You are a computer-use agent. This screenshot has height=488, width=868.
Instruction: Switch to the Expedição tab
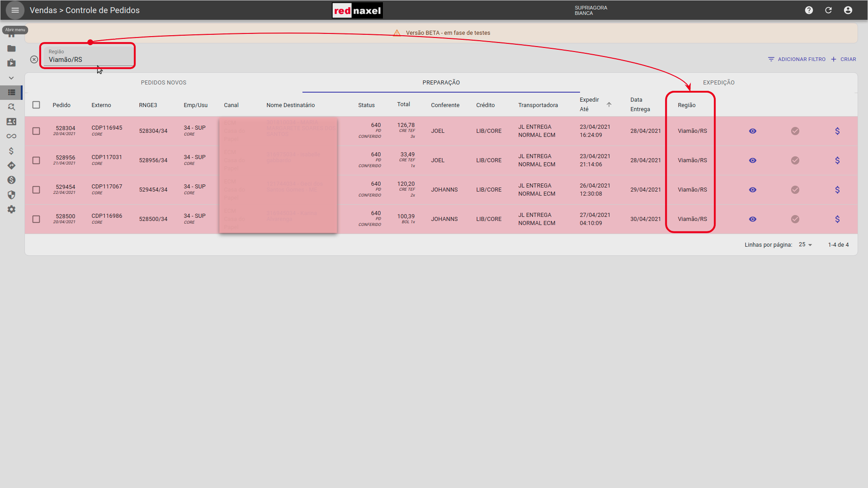718,83
